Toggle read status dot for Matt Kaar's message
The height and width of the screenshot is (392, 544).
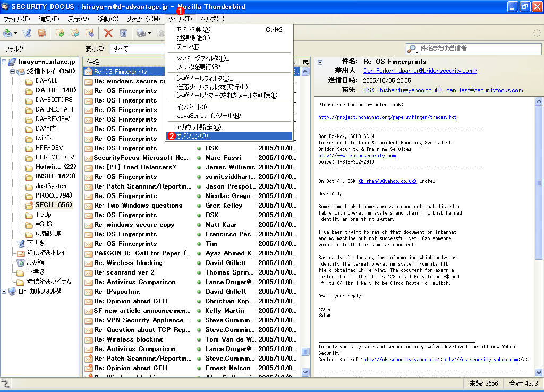click(199, 225)
